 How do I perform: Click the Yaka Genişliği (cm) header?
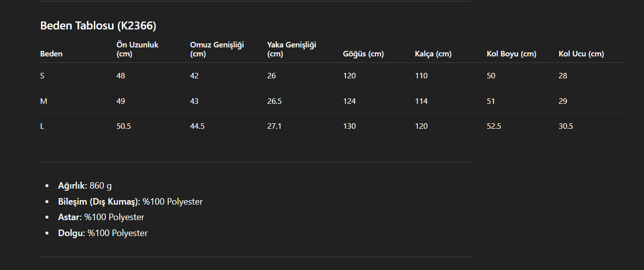(x=292, y=49)
